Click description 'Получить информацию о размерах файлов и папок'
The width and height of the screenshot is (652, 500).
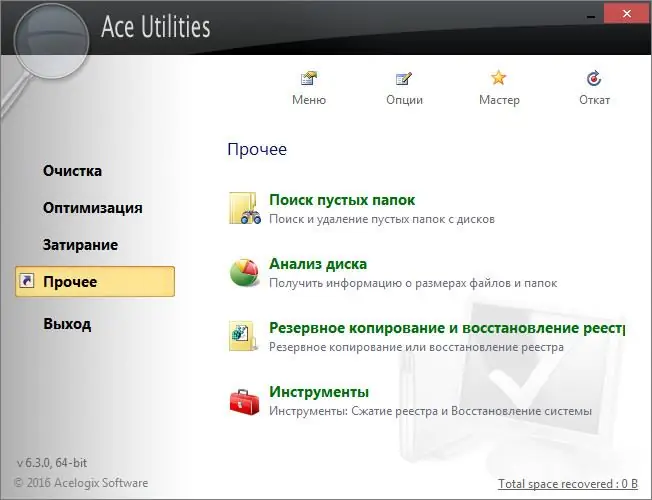tap(413, 283)
